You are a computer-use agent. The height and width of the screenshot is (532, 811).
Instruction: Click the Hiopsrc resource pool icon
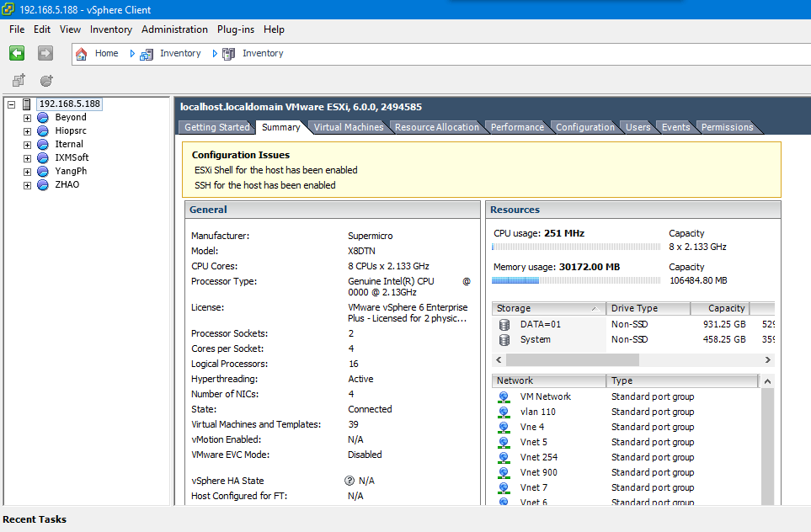coord(43,131)
